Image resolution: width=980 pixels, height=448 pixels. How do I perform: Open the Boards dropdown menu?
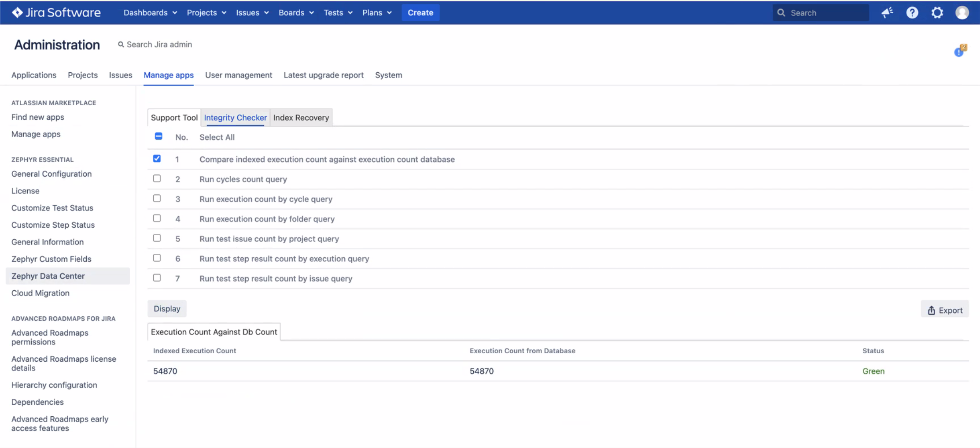tap(296, 12)
